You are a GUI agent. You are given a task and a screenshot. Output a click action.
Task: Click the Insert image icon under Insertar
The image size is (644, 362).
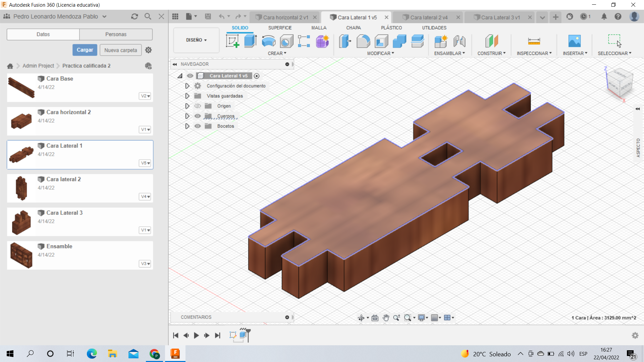coord(575,41)
